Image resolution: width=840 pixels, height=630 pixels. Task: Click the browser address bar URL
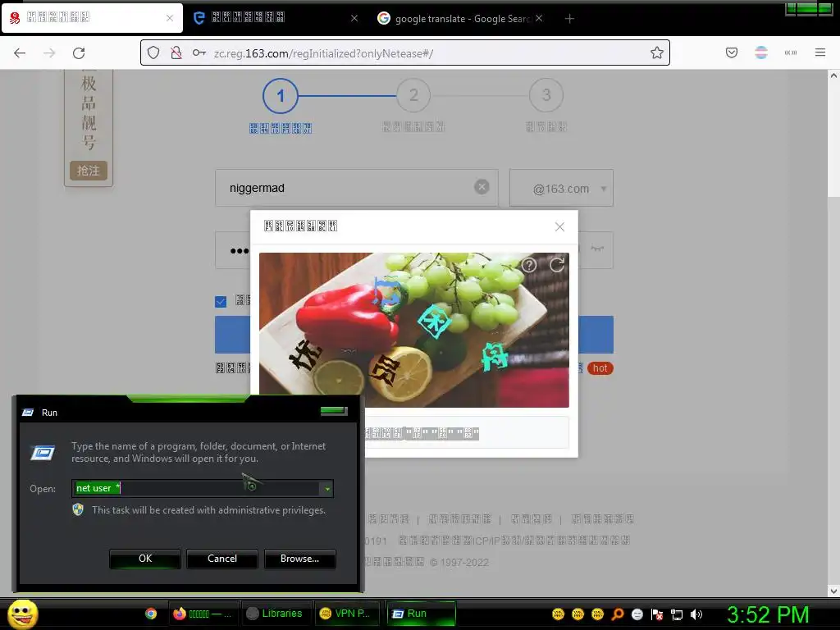pos(323,53)
